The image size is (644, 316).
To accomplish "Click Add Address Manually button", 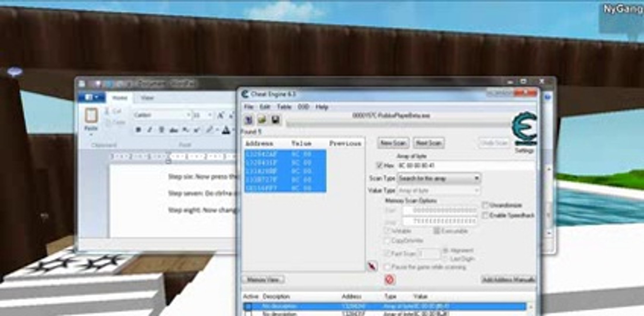I will pyautogui.click(x=508, y=280).
